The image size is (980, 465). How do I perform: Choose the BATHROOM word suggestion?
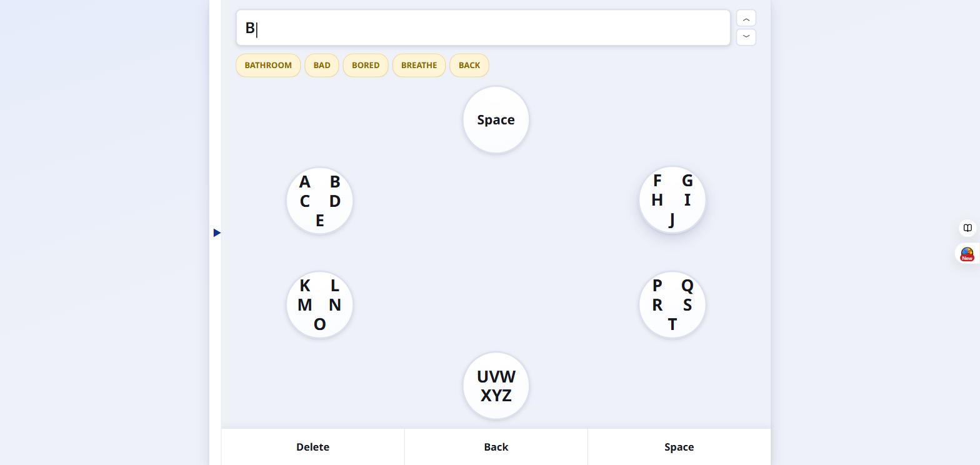point(268,65)
